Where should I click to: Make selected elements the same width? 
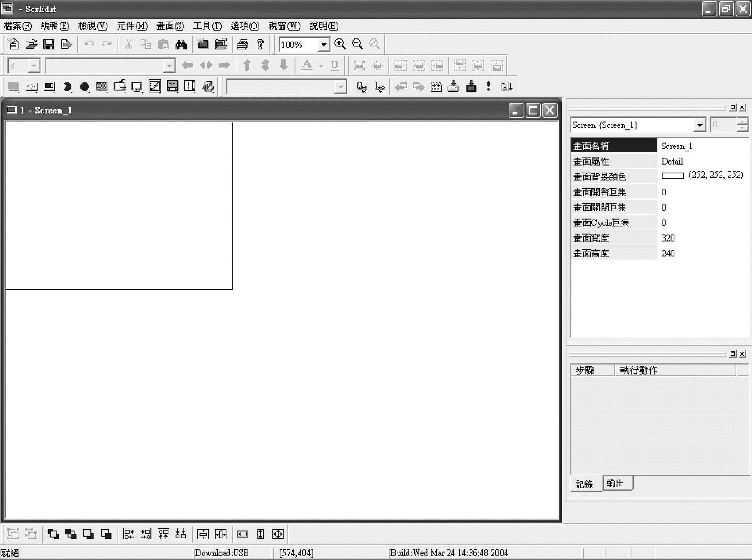click(243, 534)
